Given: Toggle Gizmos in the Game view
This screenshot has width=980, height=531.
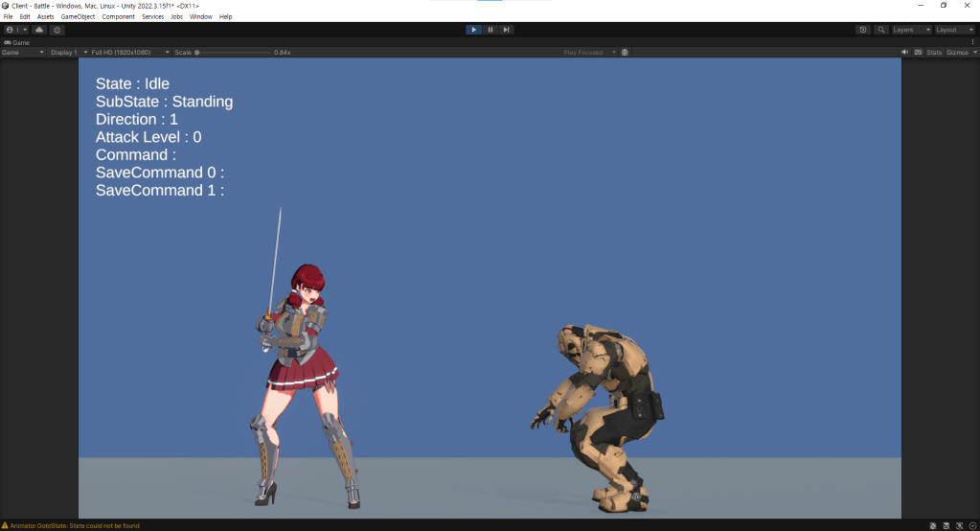Looking at the screenshot, I should pyautogui.click(x=956, y=53).
